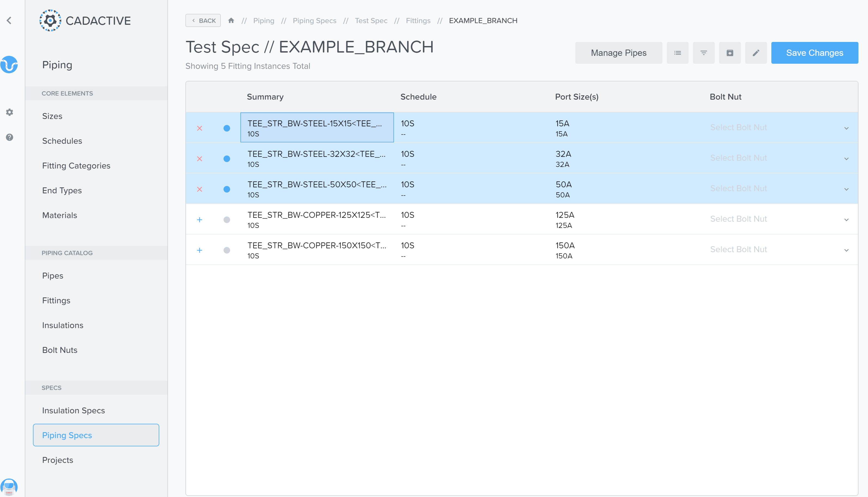Click the archive box icon in the toolbar
868x497 pixels.
tap(730, 53)
